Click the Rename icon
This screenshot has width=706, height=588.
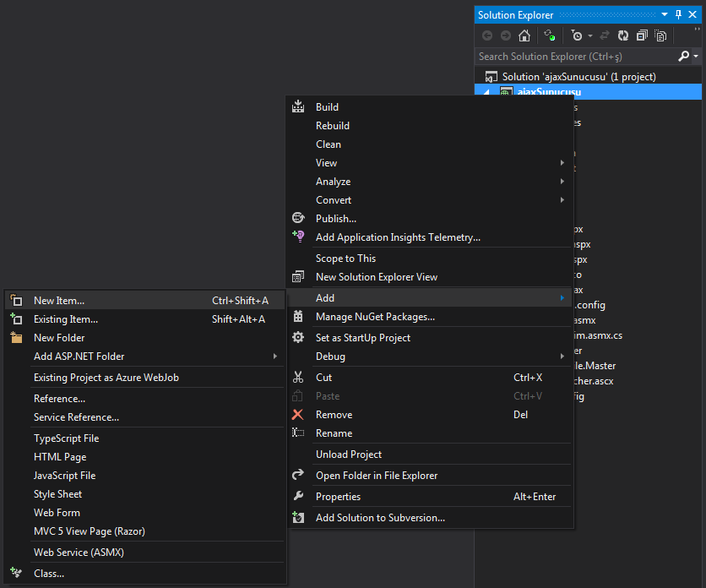click(298, 433)
